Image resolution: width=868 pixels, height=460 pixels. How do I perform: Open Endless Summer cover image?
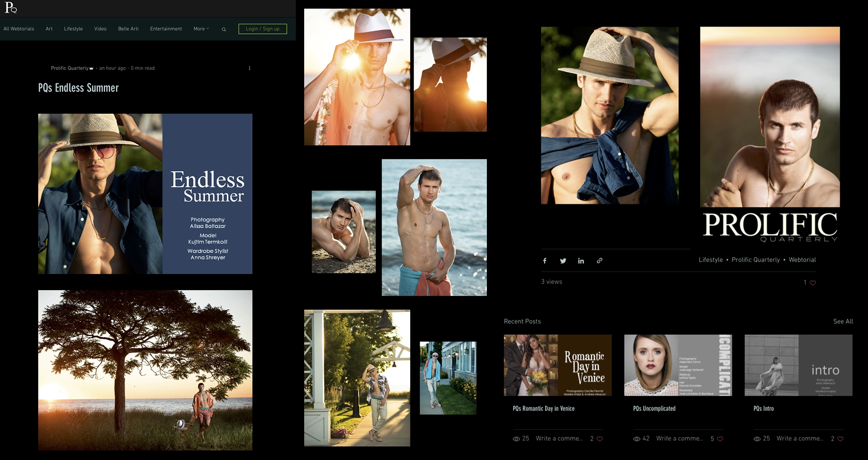(145, 194)
